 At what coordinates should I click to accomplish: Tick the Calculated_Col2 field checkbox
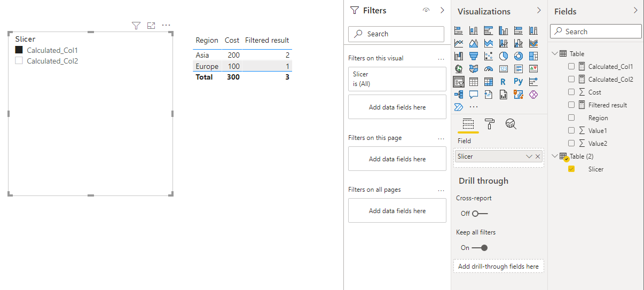571,79
